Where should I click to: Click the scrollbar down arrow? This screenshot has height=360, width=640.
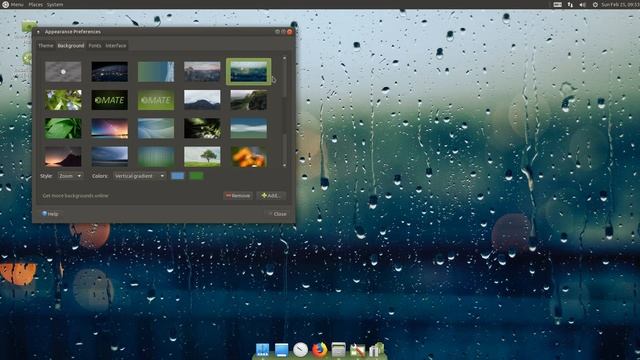click(284, 165)
